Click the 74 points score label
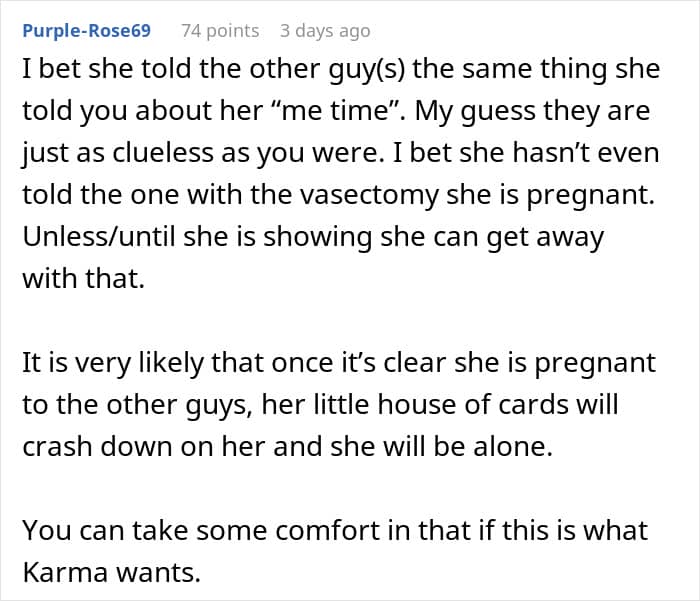The height and width of the screenshot is (601, 700). tap(220, 31)
